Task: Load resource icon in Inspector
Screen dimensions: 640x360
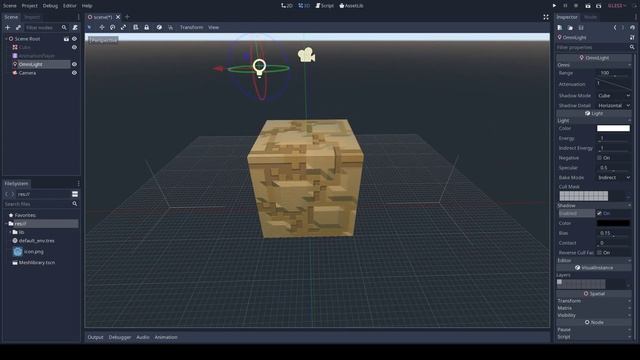Action: 570,28
